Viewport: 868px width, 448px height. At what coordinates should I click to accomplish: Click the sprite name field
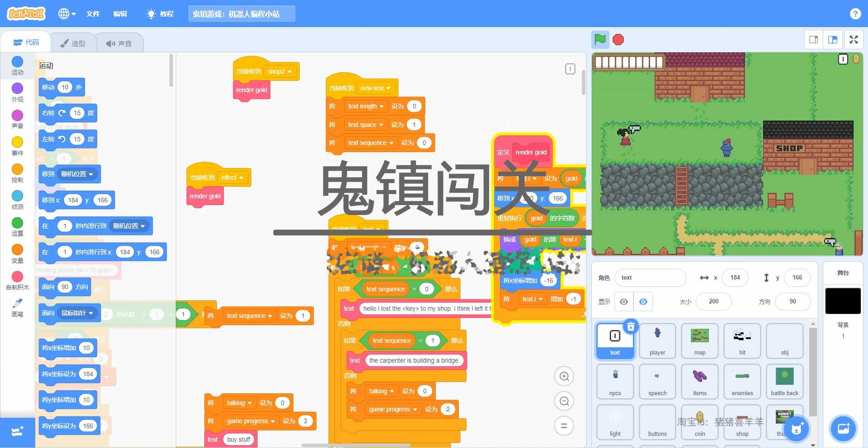click(650, 278)
